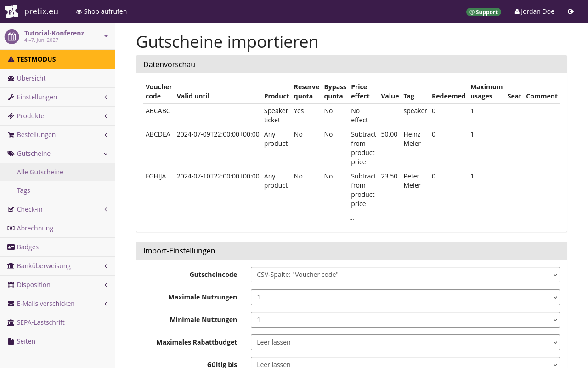
Task: Open the event switcher caret dropdown
Action: click(x=106, y=36)
